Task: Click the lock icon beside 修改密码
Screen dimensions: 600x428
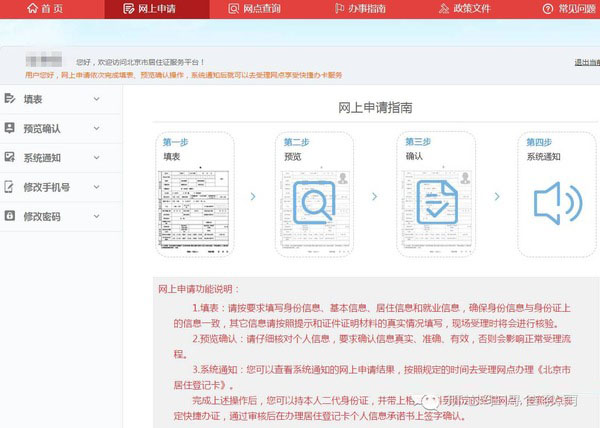Action: pyautogui.click(x=10, y=216)
